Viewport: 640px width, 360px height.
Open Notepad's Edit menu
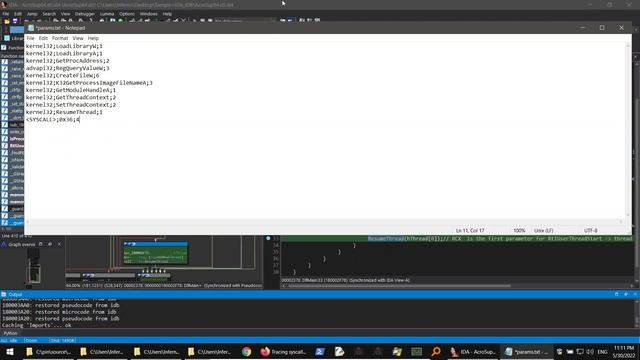tap(43, 38)
